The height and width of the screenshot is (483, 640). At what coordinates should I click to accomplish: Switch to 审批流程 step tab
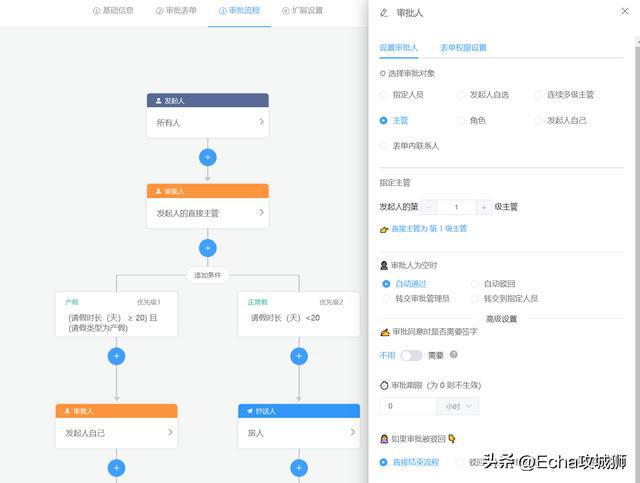click(240, 11)
